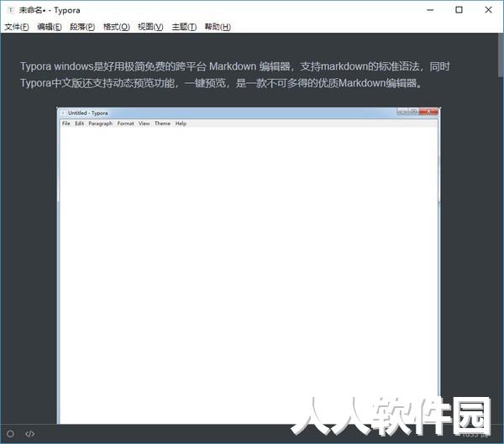Open the 主题(T) menu
This screenshot has width=504, height=444.
pos(184,27)
